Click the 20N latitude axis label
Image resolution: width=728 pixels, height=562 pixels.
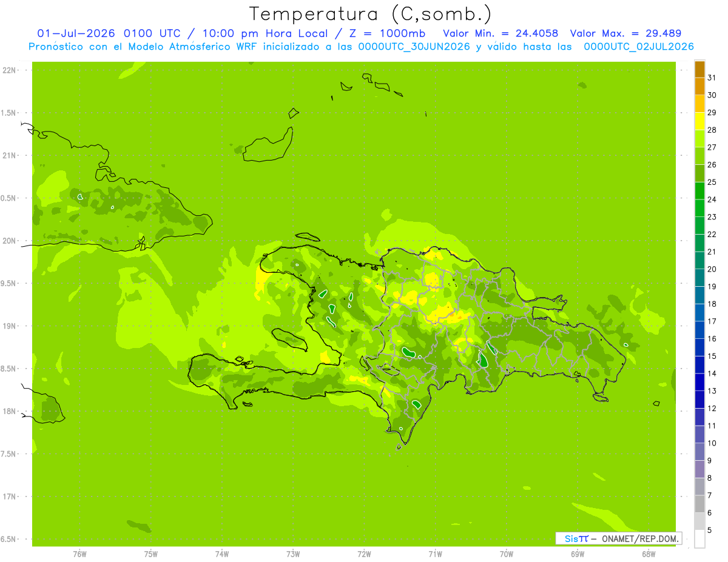click(x=9, y=241)
